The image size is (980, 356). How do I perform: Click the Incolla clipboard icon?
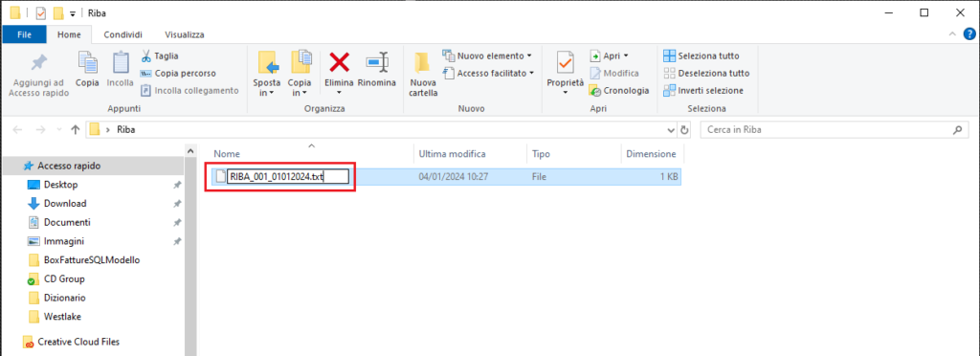[x=120, y=62]
